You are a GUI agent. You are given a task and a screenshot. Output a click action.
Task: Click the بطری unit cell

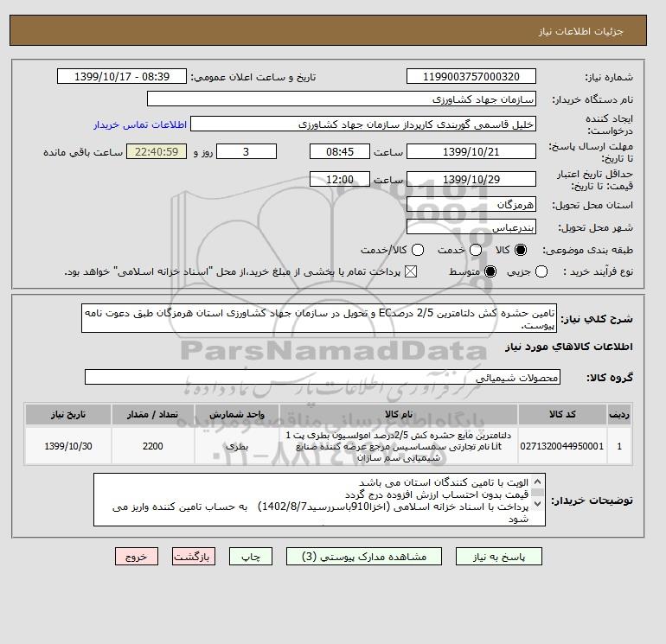click(237, 446)
